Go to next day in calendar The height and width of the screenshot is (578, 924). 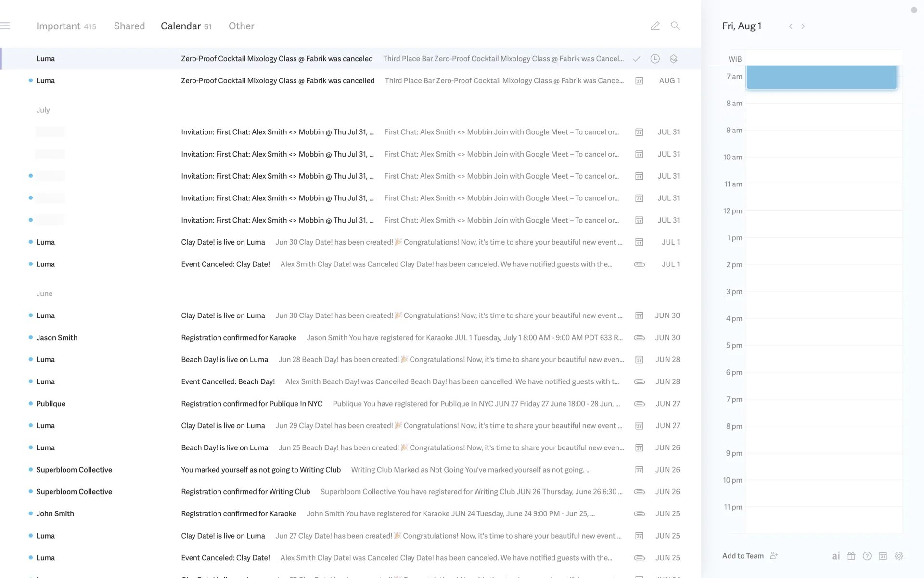pyautogui.click(x=803, y=26)
